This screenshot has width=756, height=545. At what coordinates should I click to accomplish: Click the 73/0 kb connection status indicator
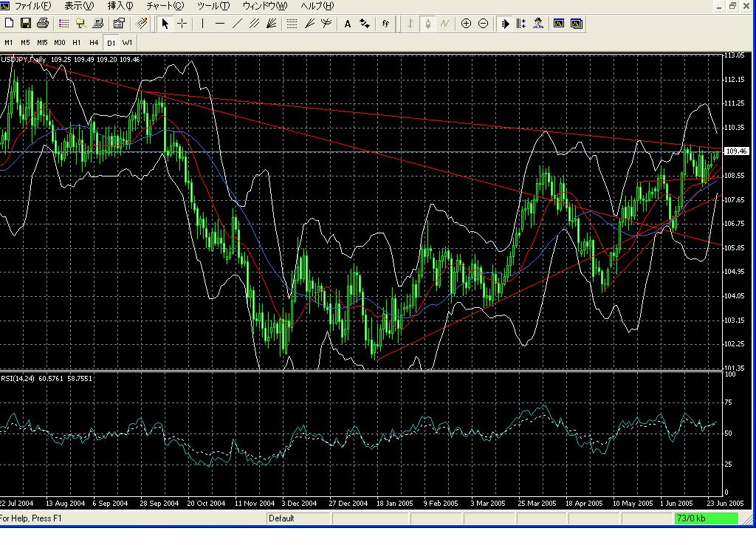(706, 518)
